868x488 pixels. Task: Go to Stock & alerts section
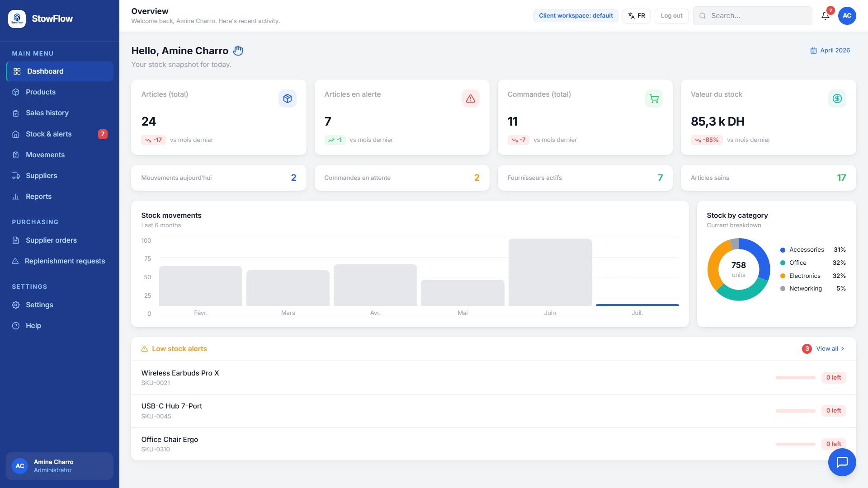click(60, 134)
